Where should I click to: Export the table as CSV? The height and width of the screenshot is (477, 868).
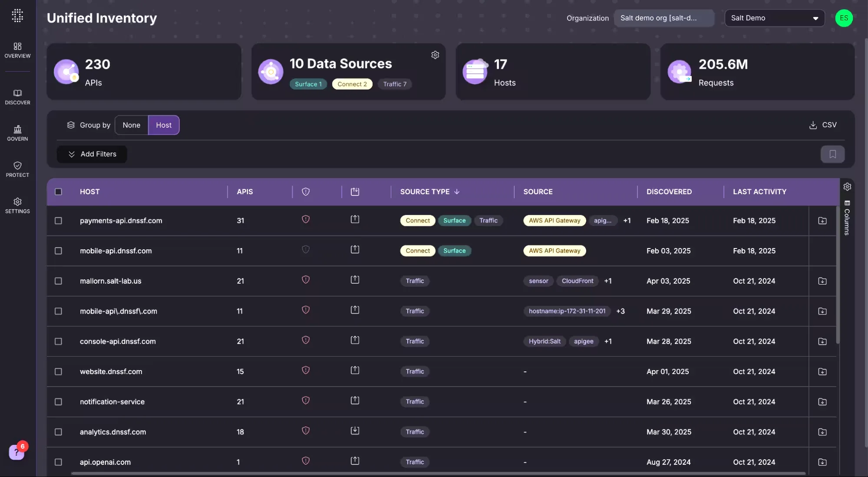(822, 125)
